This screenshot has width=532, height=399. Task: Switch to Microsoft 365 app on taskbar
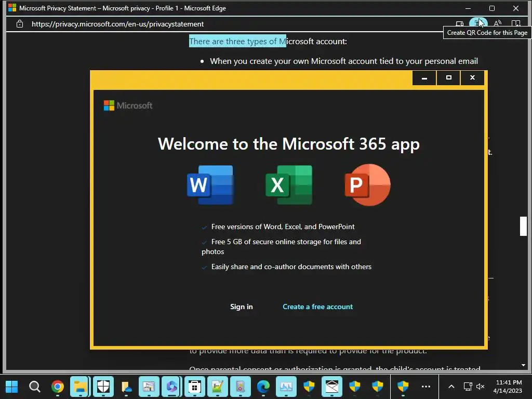(x=171, y=387)
